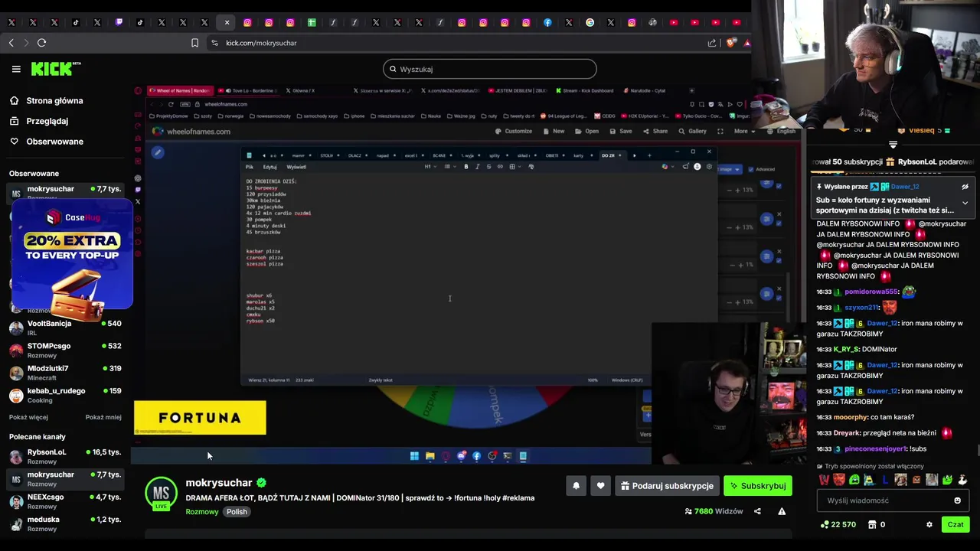
Task: Open kebab_u_rudego Cooking channel
Action: [x=65, y=395]
